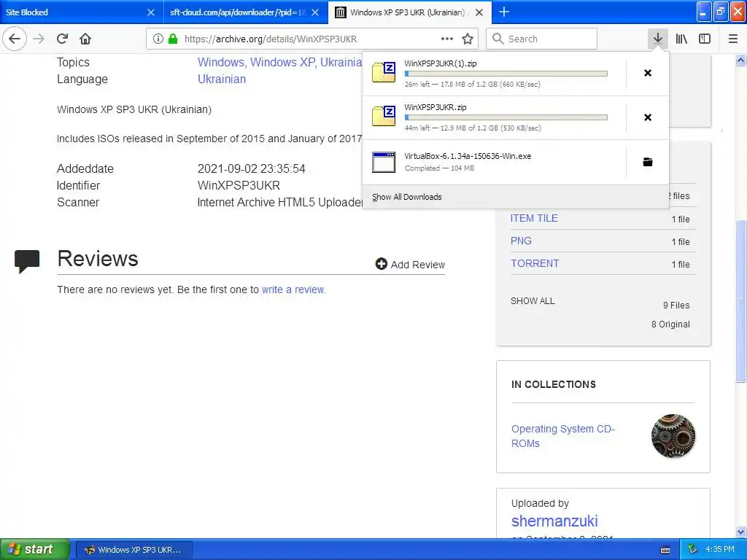The image size is (747, 560).
Task: Cancel the WinXPSP3UKR(1).zip download
Action: [x=648, y=73]
